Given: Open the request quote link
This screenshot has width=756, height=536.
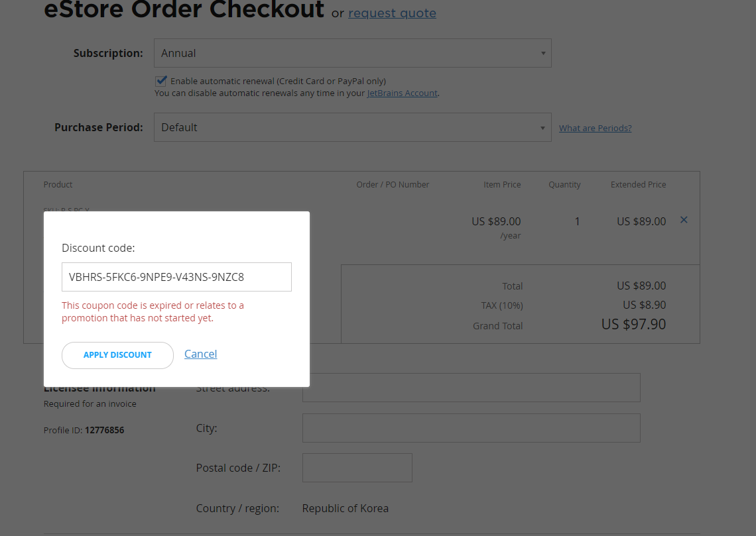Looking at the screenshot, I should coord(392,13).
